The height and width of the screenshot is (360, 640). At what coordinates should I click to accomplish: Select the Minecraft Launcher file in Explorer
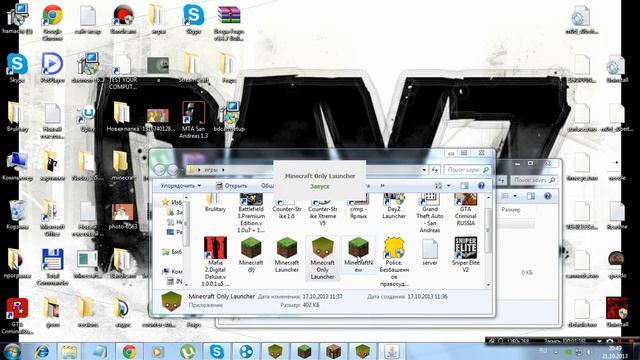[287, 255]
